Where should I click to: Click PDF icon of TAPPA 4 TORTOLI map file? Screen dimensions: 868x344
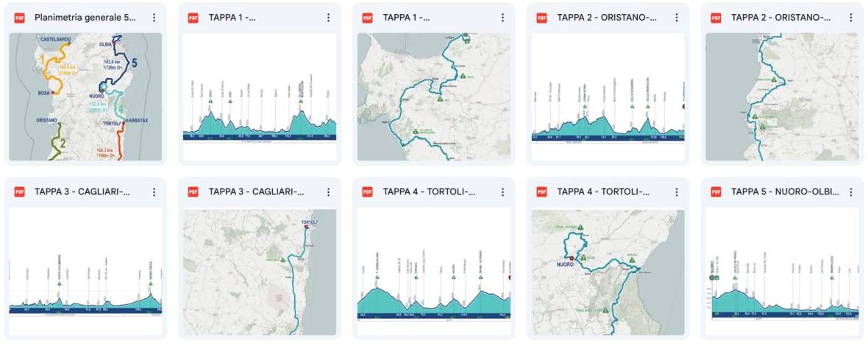pos(542,192)
